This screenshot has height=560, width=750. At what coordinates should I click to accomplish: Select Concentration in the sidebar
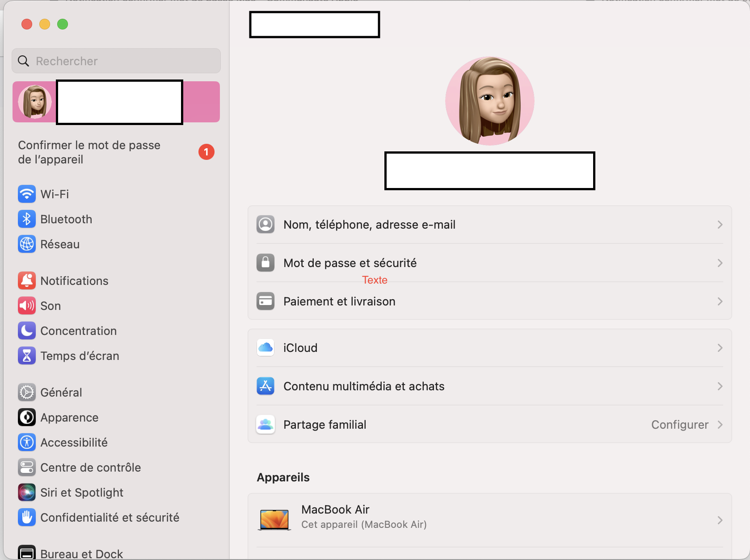(116, 330)
